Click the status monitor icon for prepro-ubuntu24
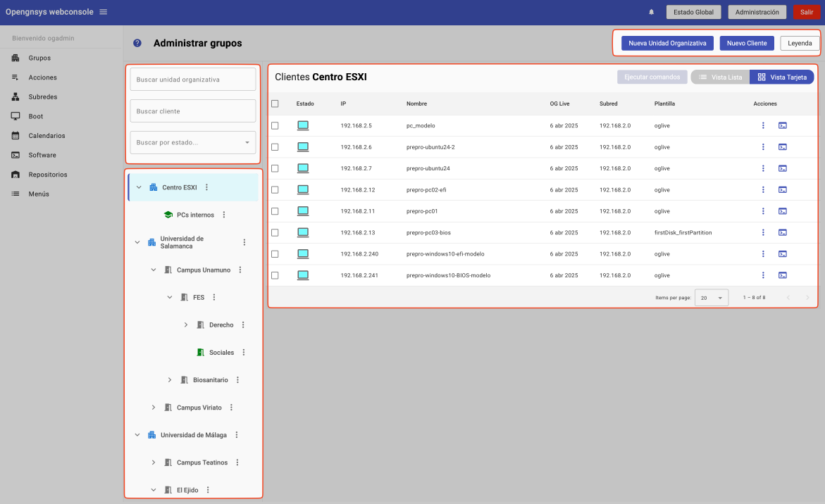Image resolution: width=825 pixels, height=504 pixels. pos(303,168)
